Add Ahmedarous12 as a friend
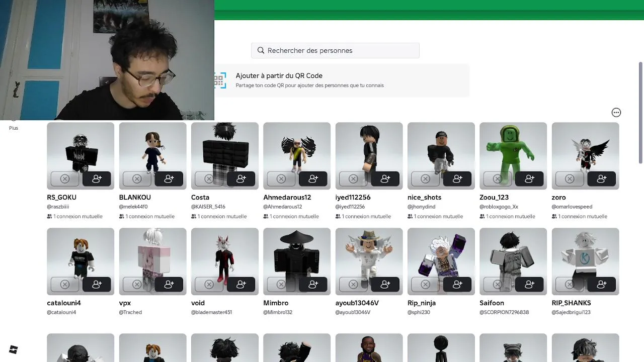The image size is (644, 362). (x=313, y=178)
